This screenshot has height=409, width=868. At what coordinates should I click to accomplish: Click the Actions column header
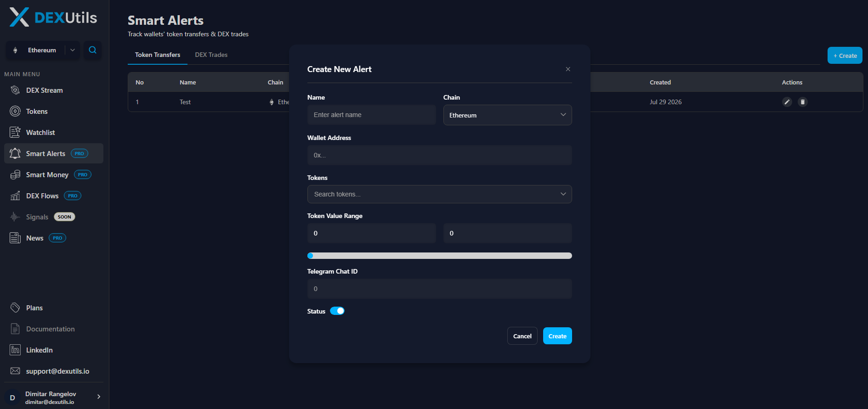click(x=792, y=82)
